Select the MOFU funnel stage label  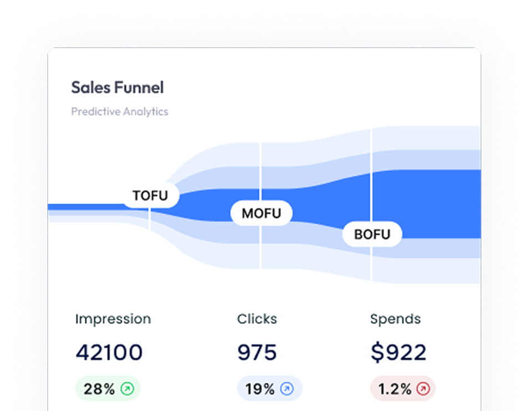tap(261, 213)
